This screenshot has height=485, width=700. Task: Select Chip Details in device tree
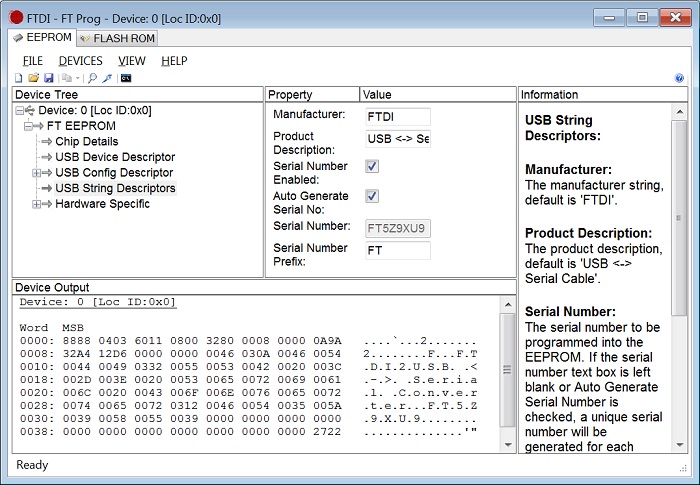pos(87,142)
